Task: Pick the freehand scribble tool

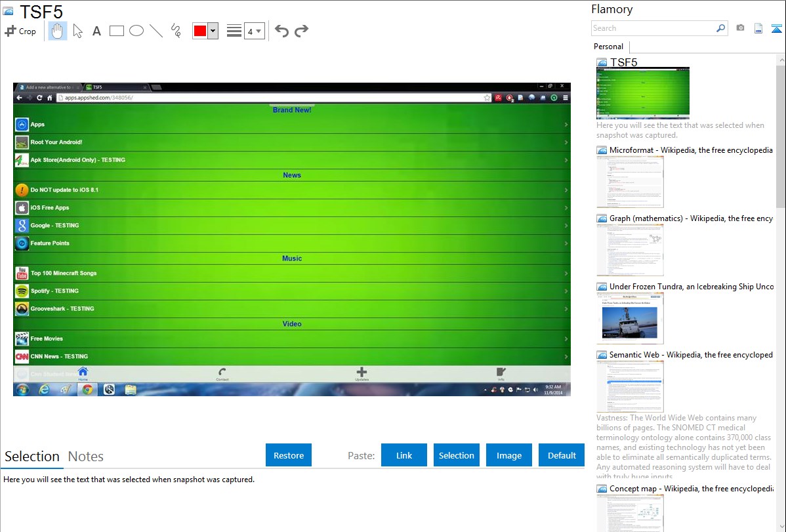Action: pyautogui.click(x=176, y=31)
